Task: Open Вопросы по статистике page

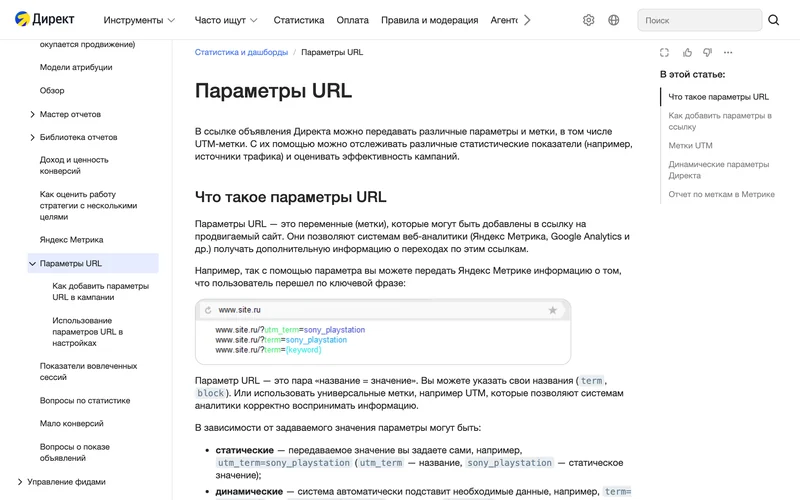Action: [85, 401]
